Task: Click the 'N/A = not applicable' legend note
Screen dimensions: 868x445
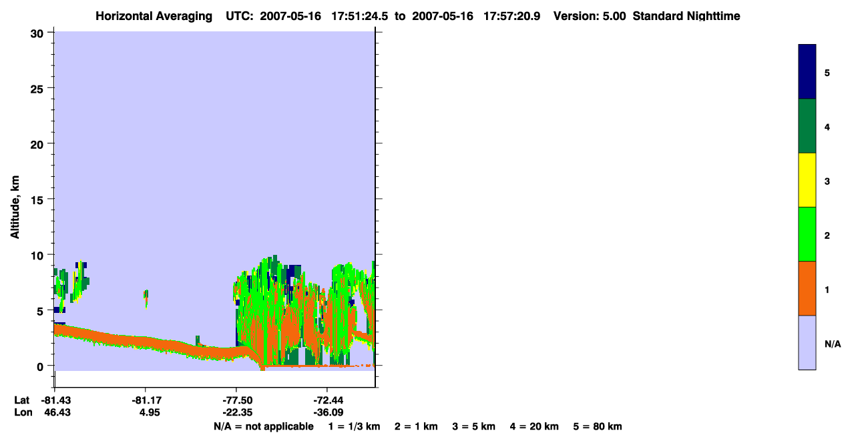Action: [x=263, y=426]
